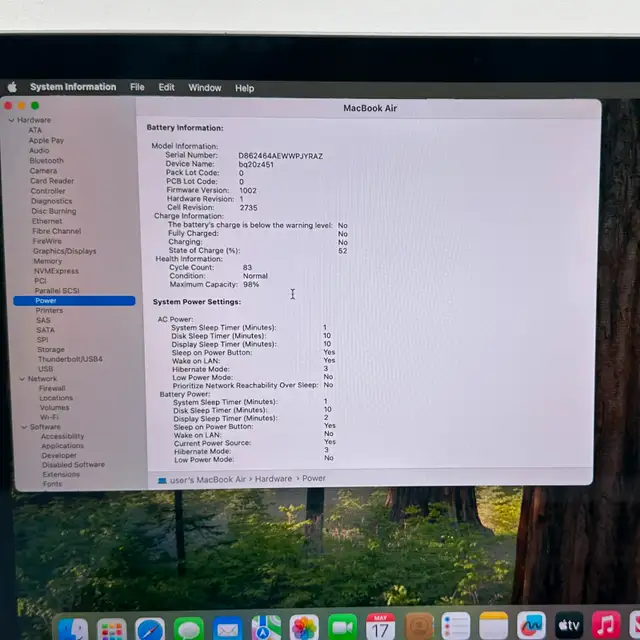Click the computer icon in path bar
This screenshot has height=640, width=640.
[x=162, y=481]
